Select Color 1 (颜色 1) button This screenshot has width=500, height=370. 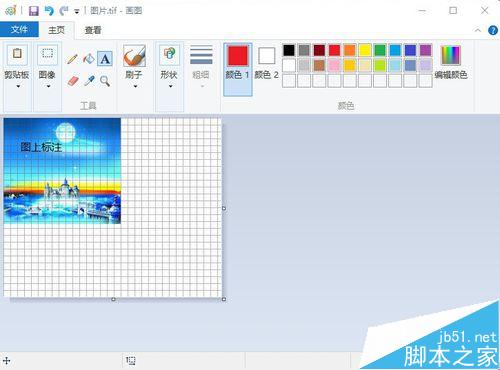[238, 69]
